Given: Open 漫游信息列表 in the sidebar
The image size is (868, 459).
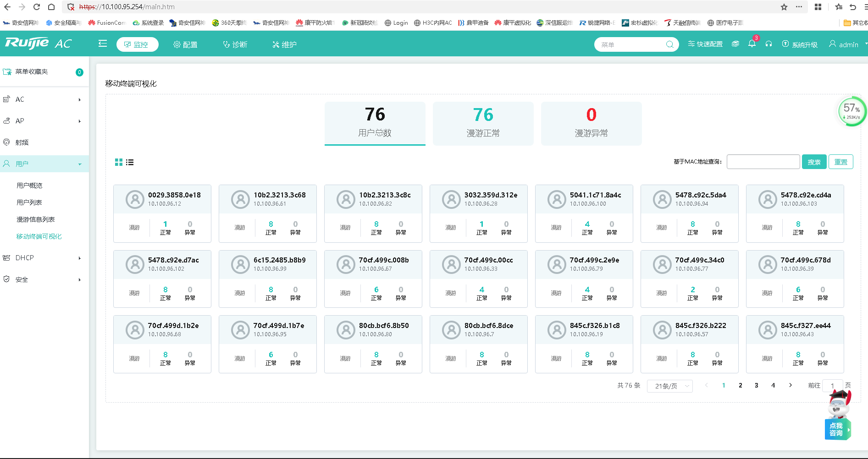Looking at the screenshot, I should (x=36, y=219).
